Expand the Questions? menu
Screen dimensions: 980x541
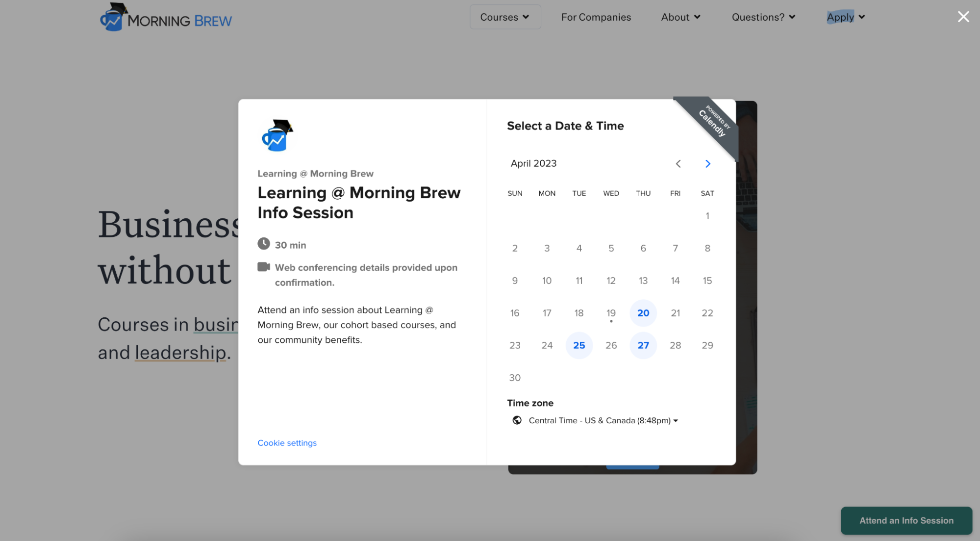point(763,17)
